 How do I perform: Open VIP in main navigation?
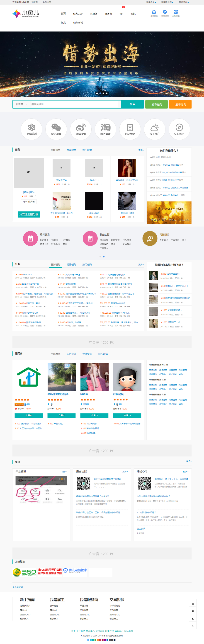click(121, 14)
